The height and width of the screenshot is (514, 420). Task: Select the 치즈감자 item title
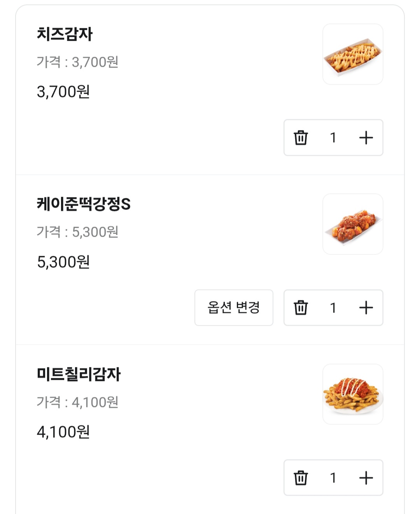(x=65, y=34)
